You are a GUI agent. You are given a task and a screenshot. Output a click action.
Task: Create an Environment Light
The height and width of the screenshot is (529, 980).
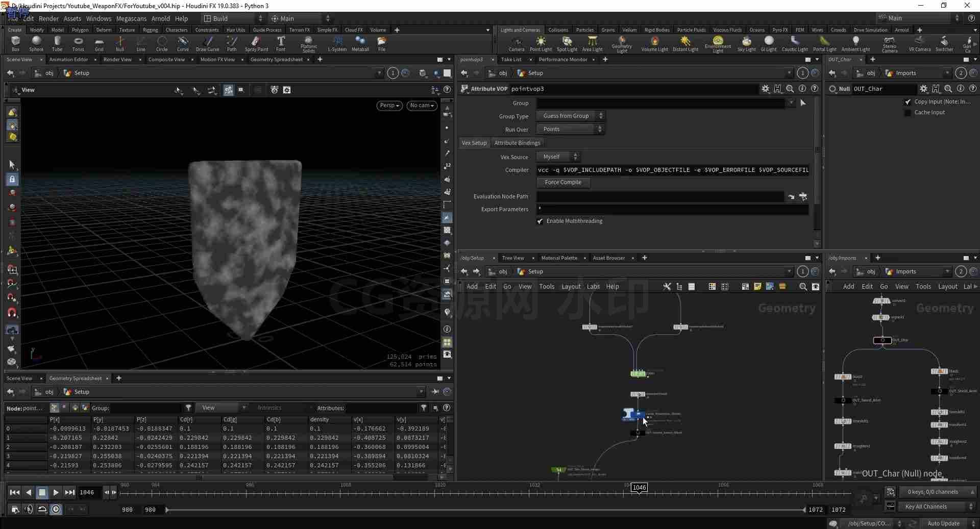click(x=718, y=44)
